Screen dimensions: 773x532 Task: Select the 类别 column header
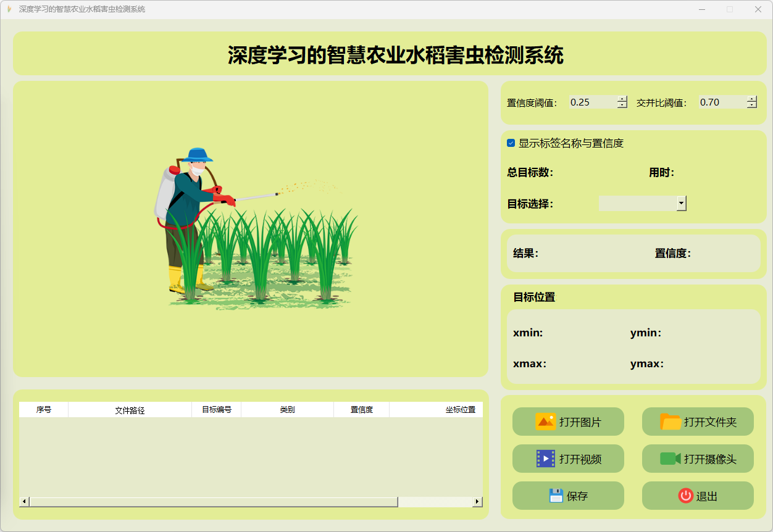[287, 410]
